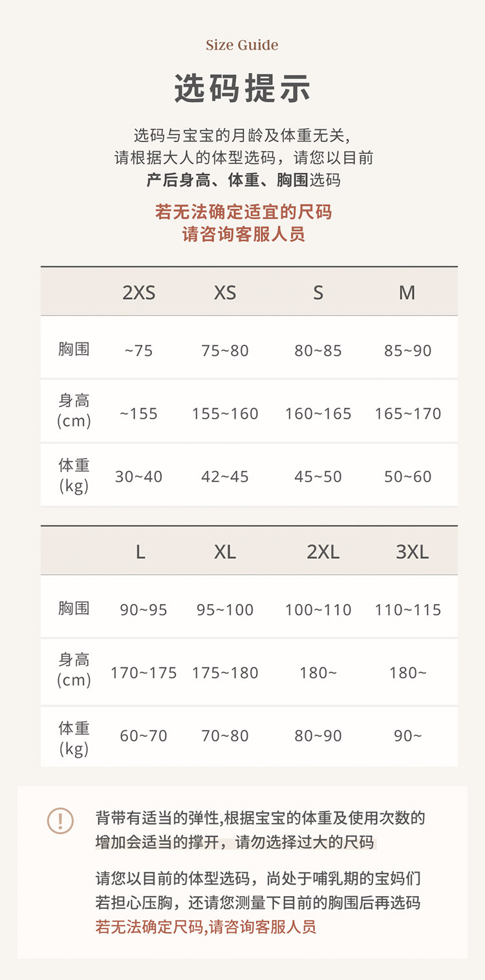This screenshot has height=980, width=485.
Task: Click the 2XL size header
Action: point(323,552)
